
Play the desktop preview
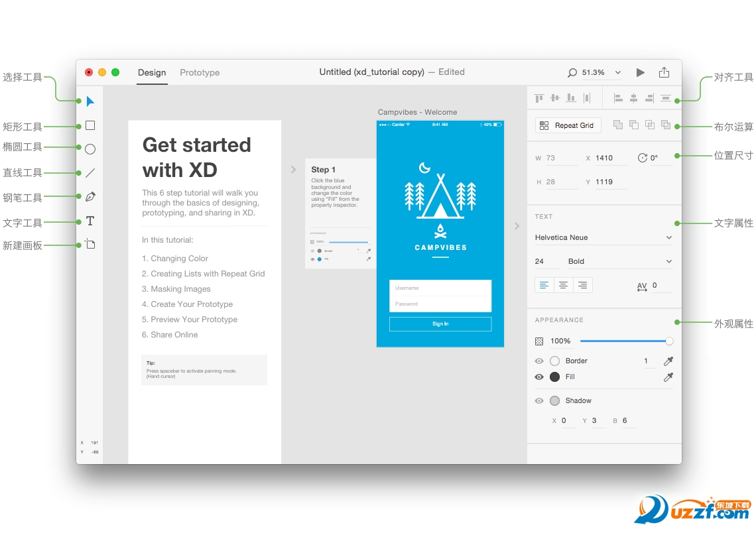(641, 72)
